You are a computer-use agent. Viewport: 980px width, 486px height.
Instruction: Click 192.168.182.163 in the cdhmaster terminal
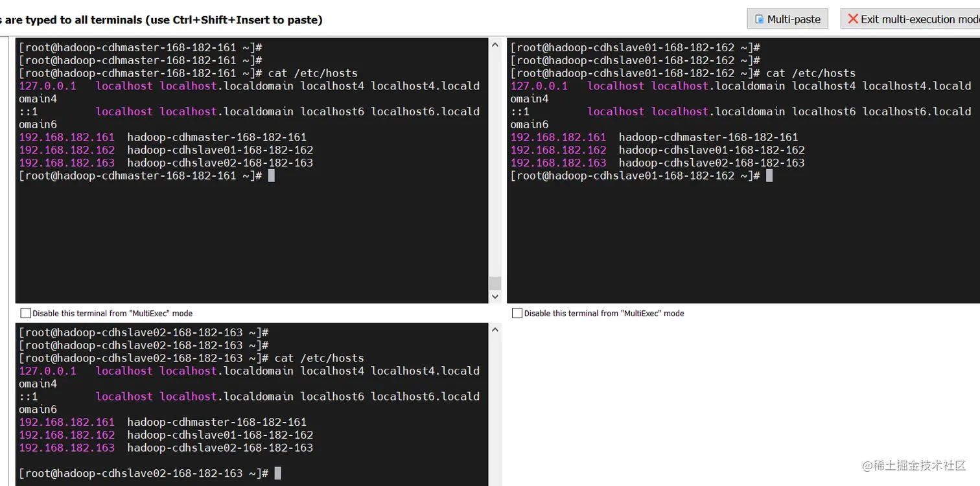point(67,163)
